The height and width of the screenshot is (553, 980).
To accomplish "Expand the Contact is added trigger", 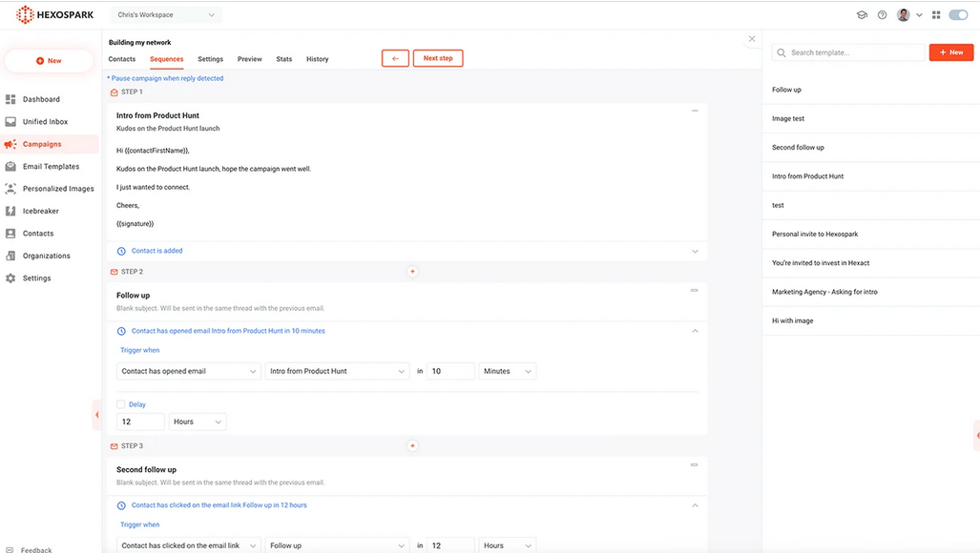I will point(695,252).
